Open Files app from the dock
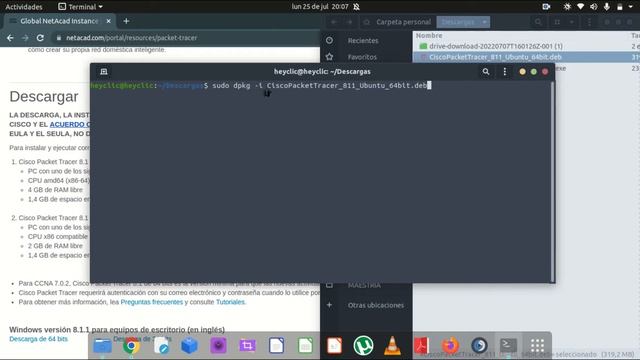The width and height of the screenshot is (640, 360). click(x=102, y=346)
